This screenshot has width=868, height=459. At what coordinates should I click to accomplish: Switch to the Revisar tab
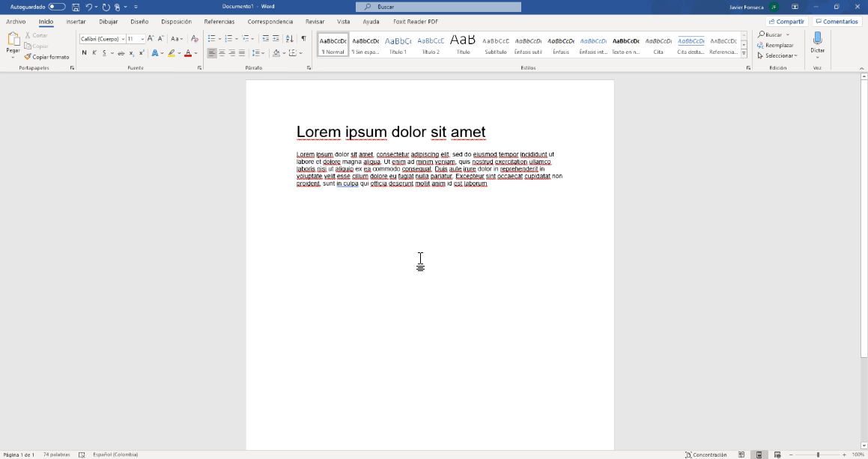coord(315,22)
